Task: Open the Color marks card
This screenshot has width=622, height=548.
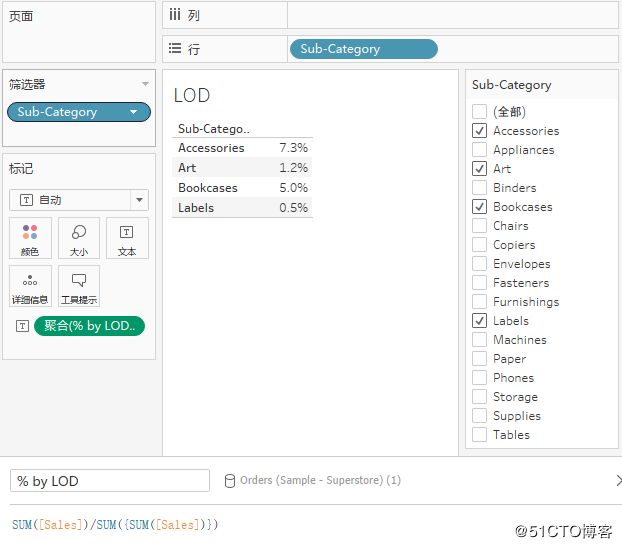Action: tap(30, 238)
